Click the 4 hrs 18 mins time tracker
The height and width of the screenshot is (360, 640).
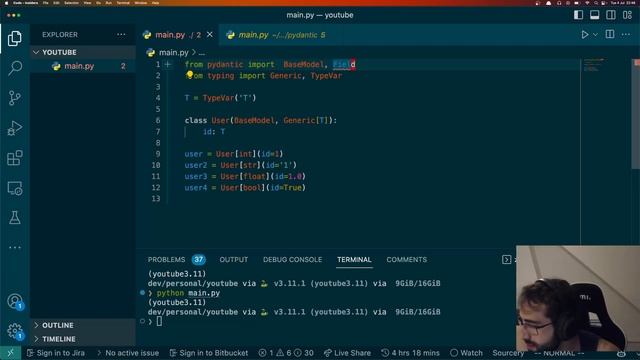pyautogui.click(x=411, y=353)
